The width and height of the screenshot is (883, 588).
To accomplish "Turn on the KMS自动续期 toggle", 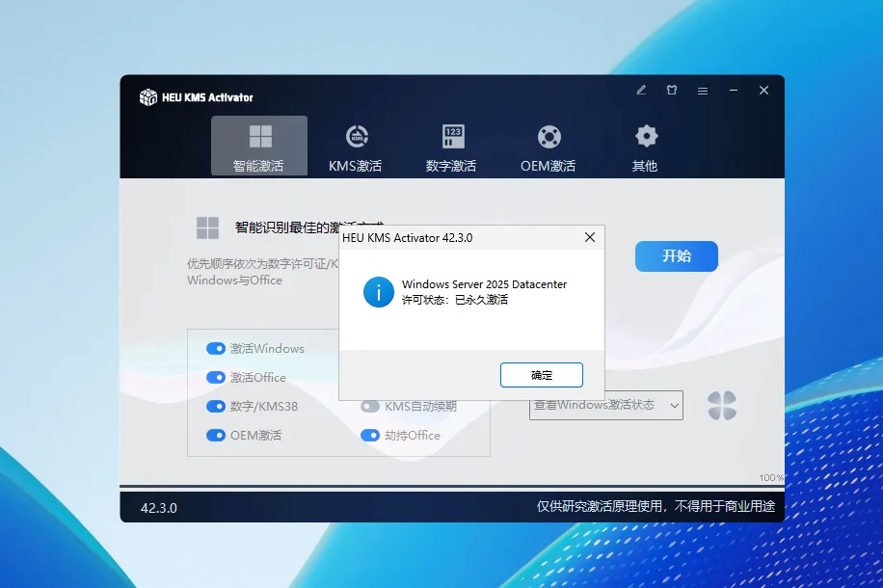I will pos(370,407).
